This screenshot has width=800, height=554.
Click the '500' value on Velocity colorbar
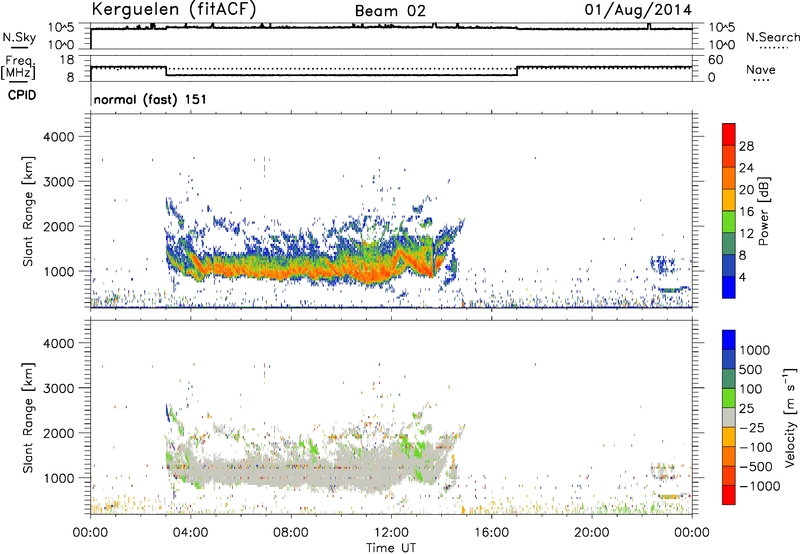click(x=751, y=370)
